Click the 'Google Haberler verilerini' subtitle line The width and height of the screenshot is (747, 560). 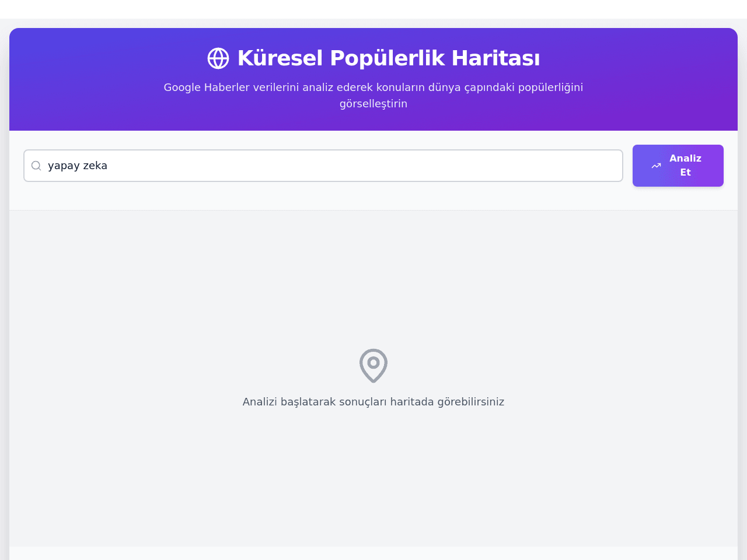[x=373, y=87]
